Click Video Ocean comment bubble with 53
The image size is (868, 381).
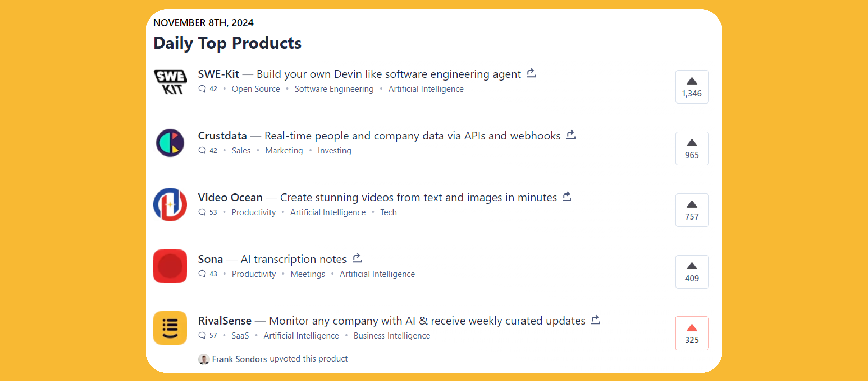pyautogui.click(x=208, y=212)
